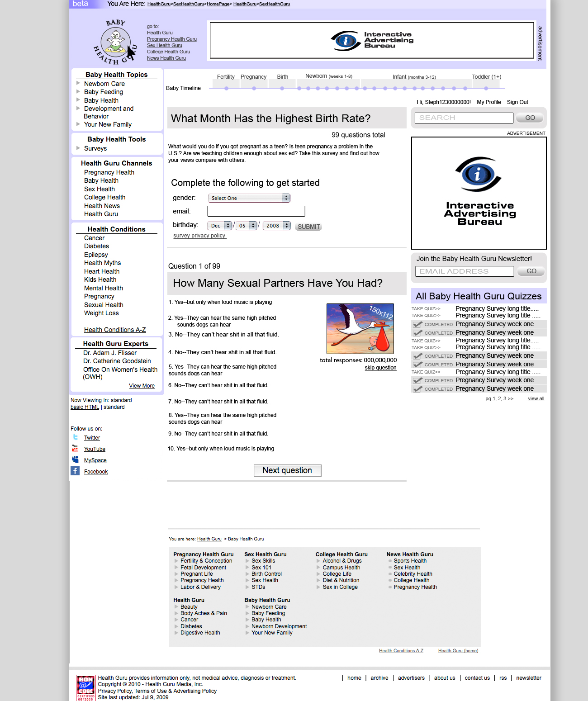
Task: Open Birth Control footer link
Action: point(266,574)
